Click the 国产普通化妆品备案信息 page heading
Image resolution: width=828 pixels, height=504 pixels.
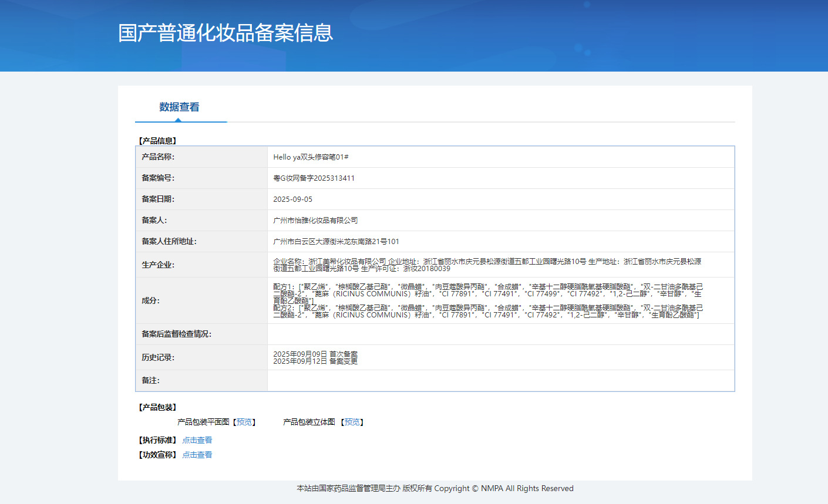pyautogui.click(x=225, y=33)
